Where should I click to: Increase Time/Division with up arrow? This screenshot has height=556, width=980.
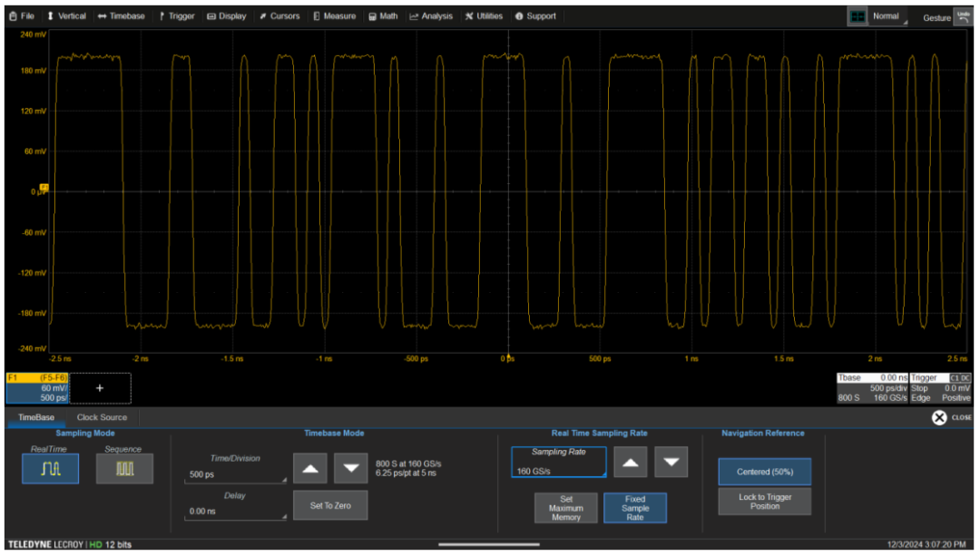[310, 468]
